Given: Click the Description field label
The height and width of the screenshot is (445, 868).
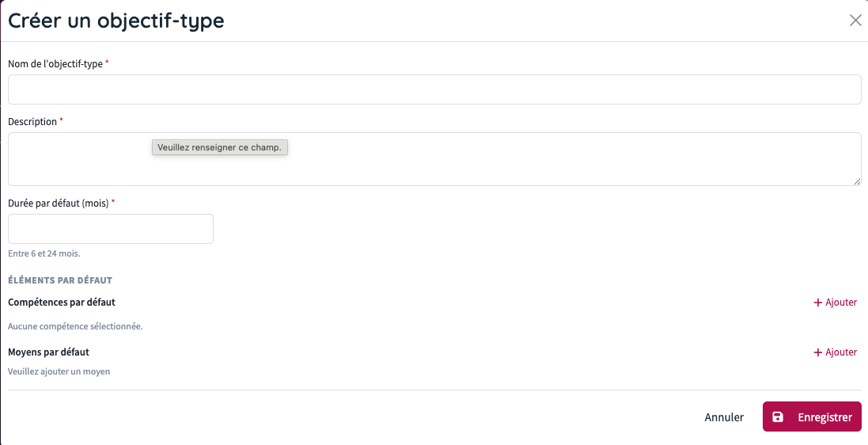Looking at the screenshot, I should 32,121.
